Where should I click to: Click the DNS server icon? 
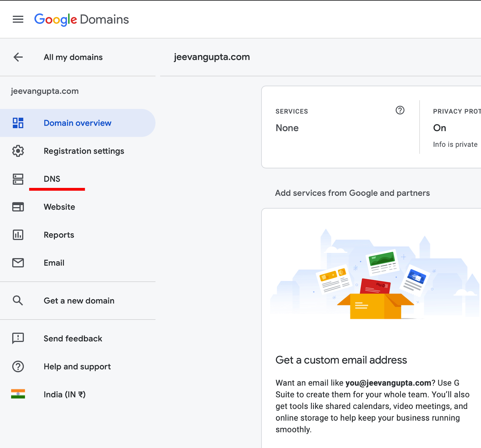[18, 179]
